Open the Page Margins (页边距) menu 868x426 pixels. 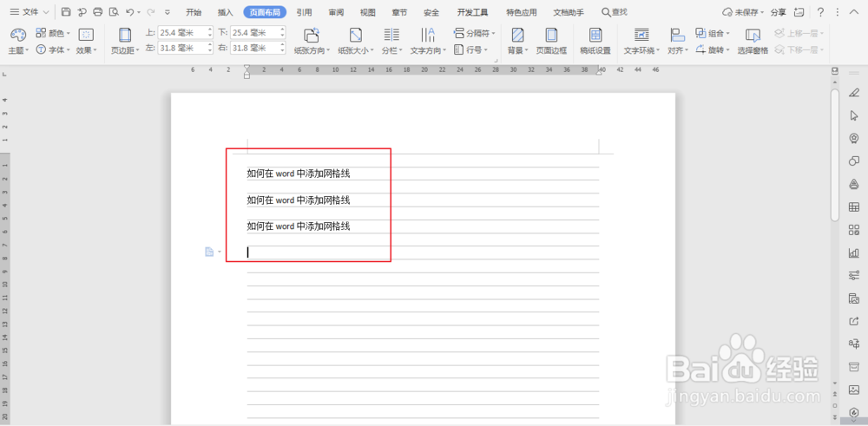click(125, 42)
